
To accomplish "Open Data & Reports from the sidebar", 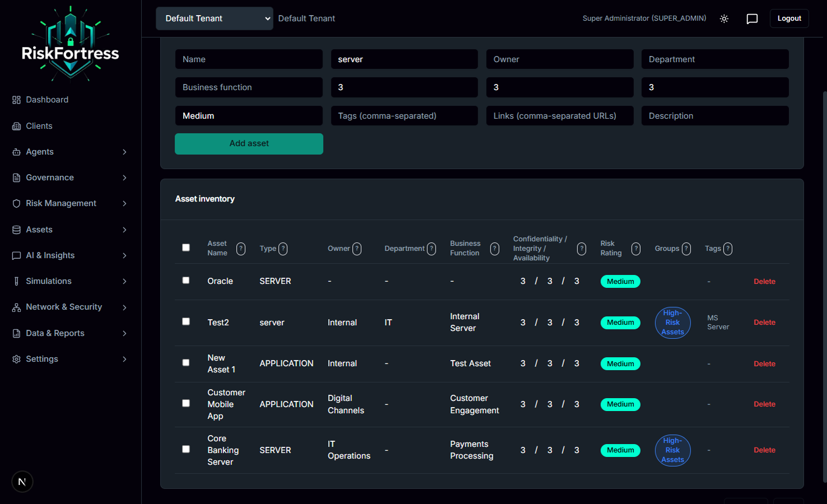I will click(x=55, y=333).
